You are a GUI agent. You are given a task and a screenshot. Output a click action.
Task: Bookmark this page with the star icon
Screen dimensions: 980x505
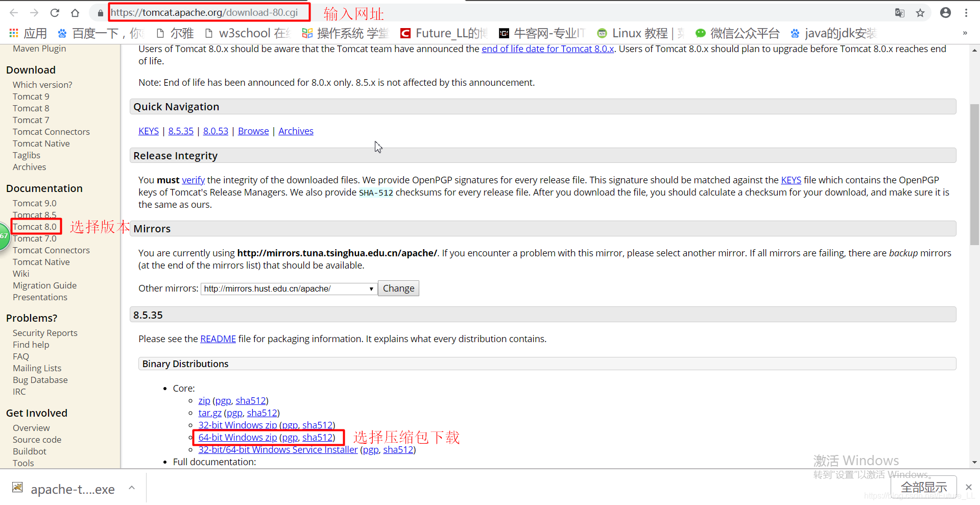(x=920, y=13)
